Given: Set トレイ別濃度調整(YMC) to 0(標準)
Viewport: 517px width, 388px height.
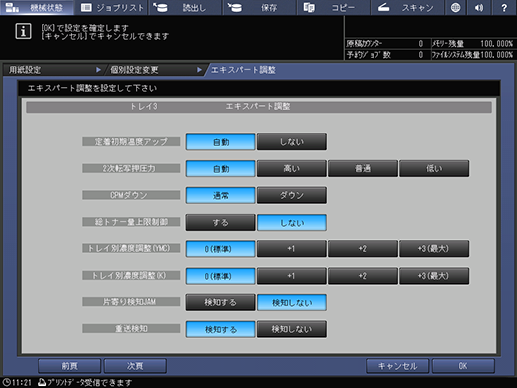Looking at the screenshot, I should [221, 249].
